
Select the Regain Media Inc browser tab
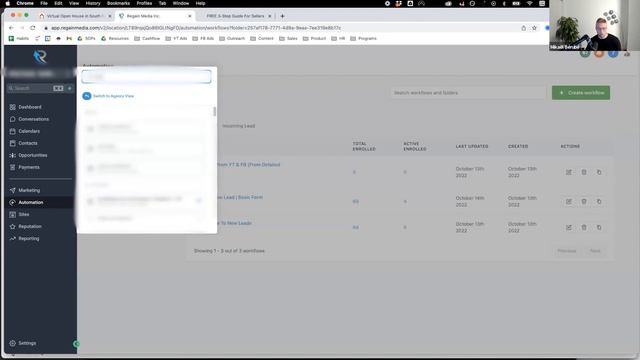[x=154, y=16]
